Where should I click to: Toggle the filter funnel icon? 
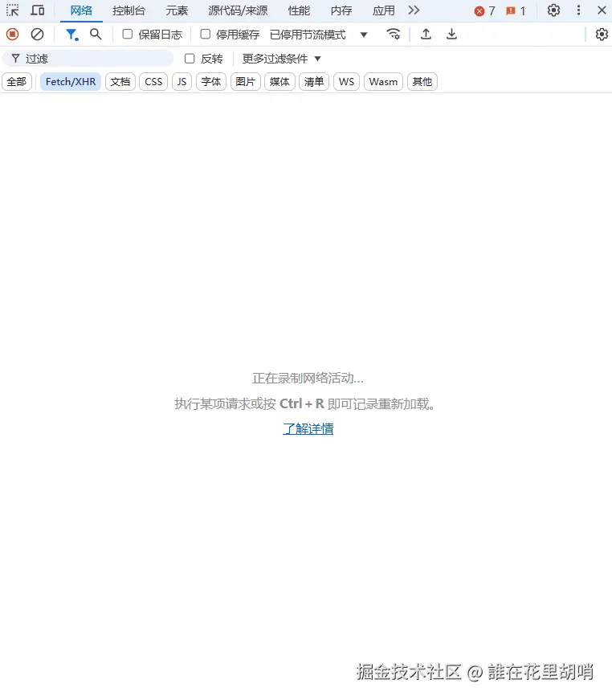coord(71,35)
